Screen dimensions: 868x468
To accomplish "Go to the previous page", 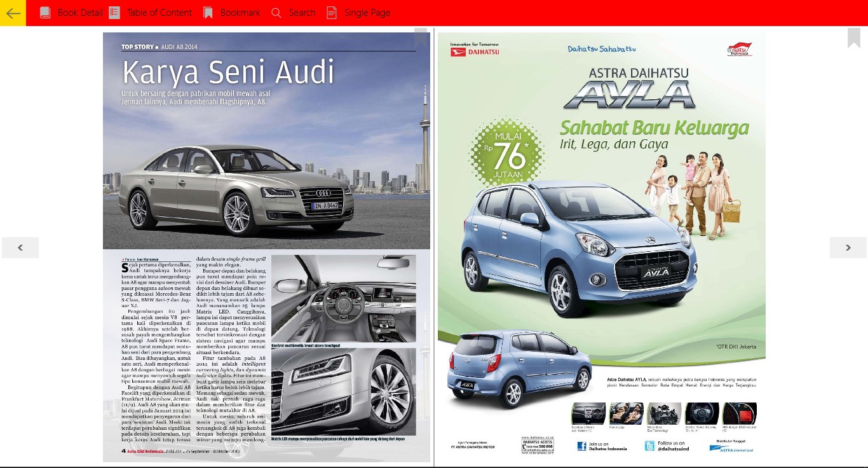I will click(x=20, y=247).
